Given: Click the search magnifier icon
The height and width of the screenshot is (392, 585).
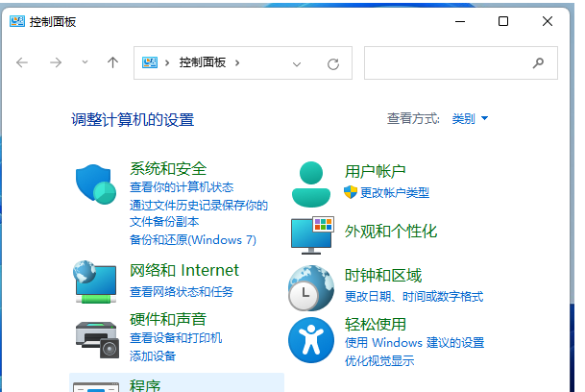Looking at the screenshot, I should [x=538, y=62].
